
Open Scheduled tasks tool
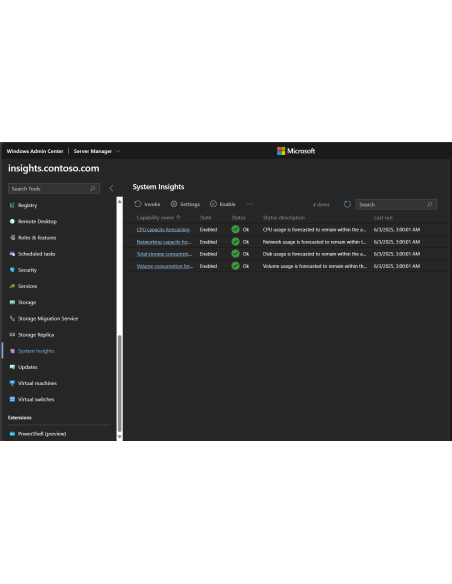(x=36, y=254)
